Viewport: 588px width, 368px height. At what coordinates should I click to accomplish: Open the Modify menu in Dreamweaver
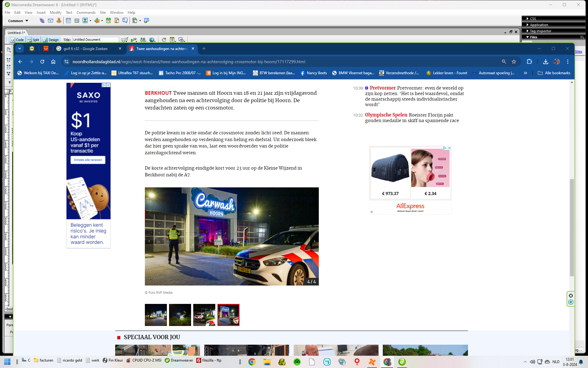[56, 13]
